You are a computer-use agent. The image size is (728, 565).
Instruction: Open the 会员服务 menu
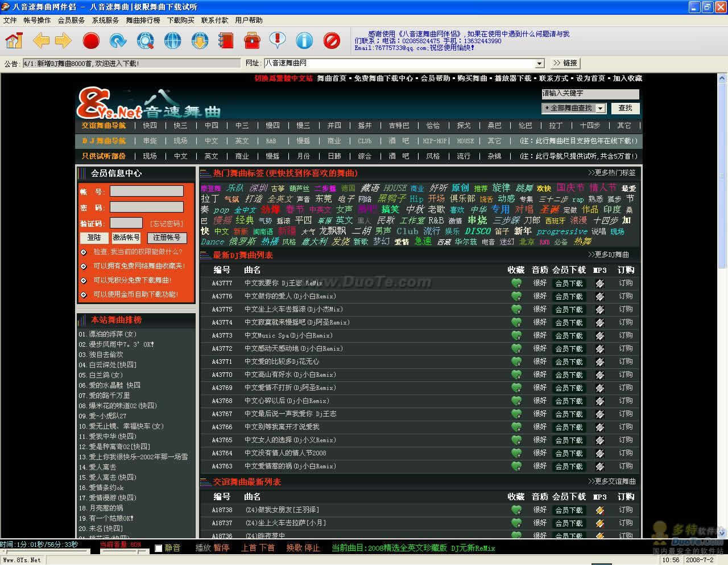[71, 20]
